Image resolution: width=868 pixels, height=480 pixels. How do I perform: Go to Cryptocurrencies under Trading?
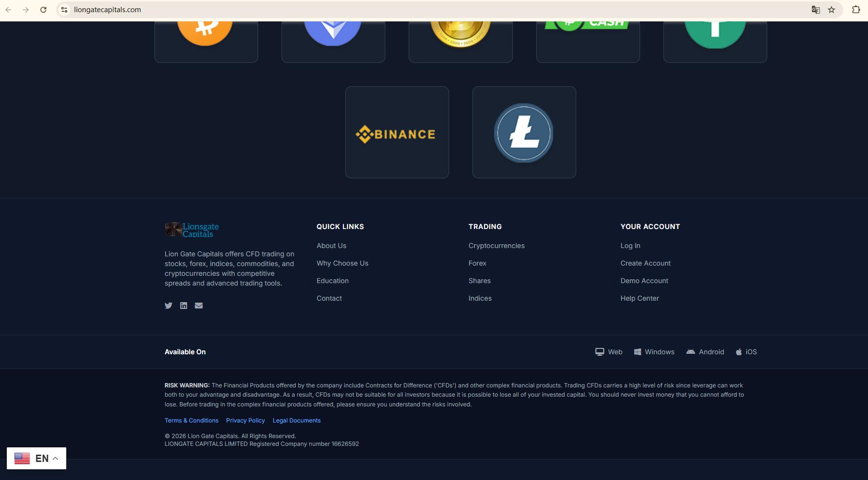click(x=496, y=246)
